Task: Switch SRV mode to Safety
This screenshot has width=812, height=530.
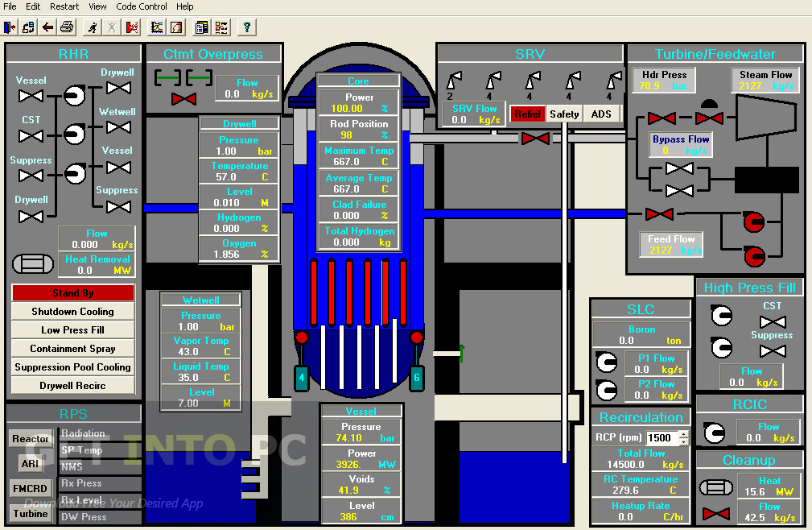Action: [564, 114]
